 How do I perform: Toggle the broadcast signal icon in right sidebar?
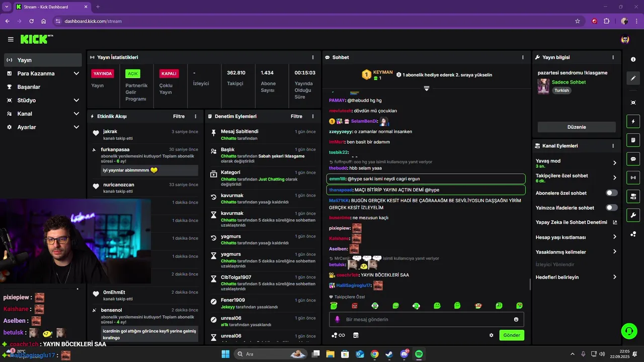(x=633, y=177)
